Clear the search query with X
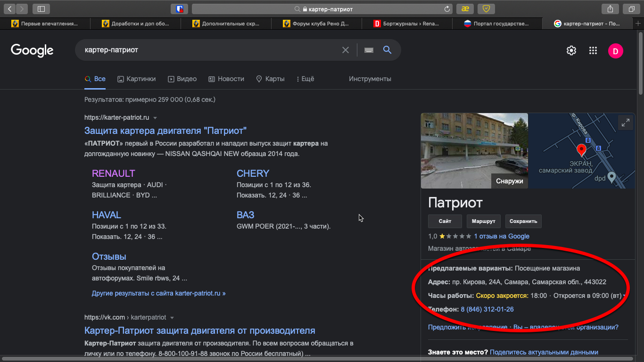Viewport: 644px width, 362px height. 346,50
